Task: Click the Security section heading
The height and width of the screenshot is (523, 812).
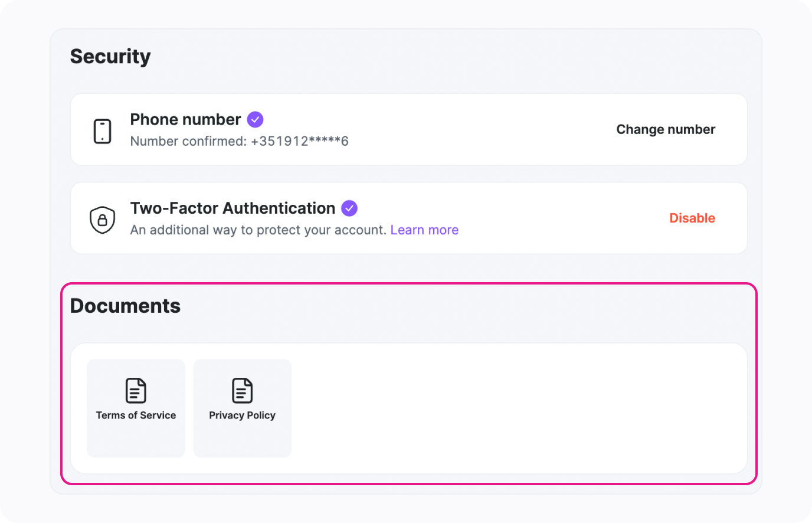Action: 110,57
